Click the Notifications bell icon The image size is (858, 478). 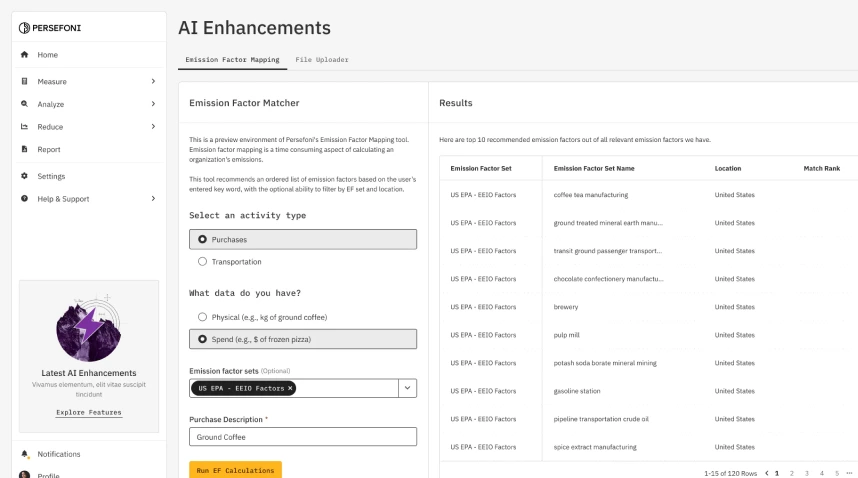point(24,454)
